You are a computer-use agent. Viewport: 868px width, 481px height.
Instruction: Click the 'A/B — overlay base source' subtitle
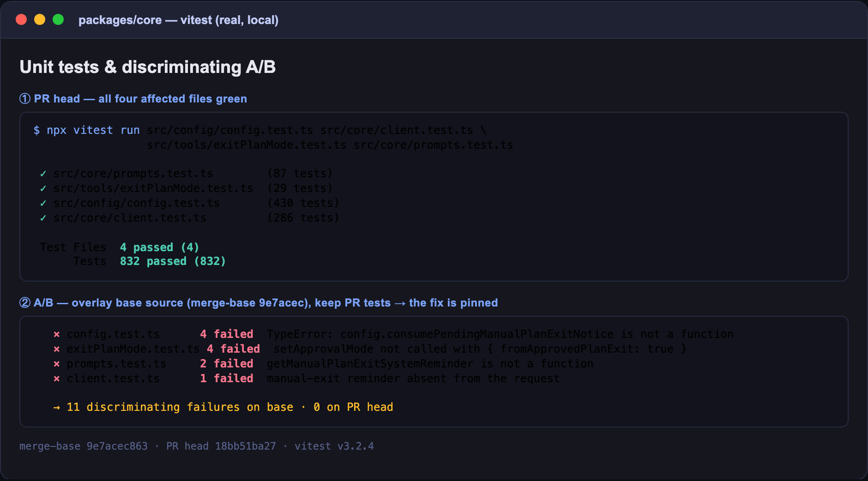(x=259, y=303)
